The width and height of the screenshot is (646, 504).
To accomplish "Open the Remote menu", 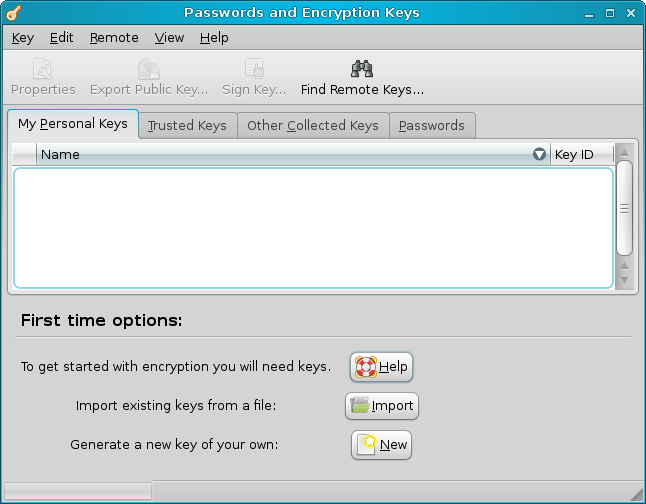I will tap(114, 38).
